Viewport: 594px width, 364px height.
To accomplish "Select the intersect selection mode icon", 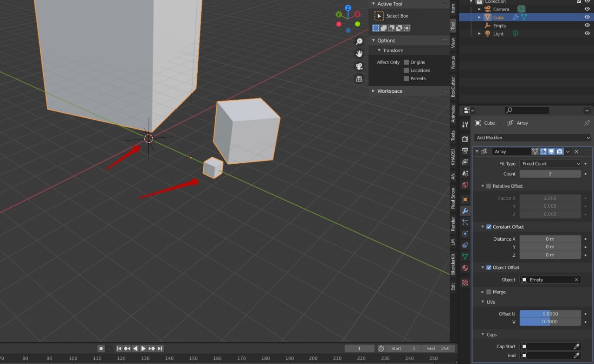I will coord(407,28).
